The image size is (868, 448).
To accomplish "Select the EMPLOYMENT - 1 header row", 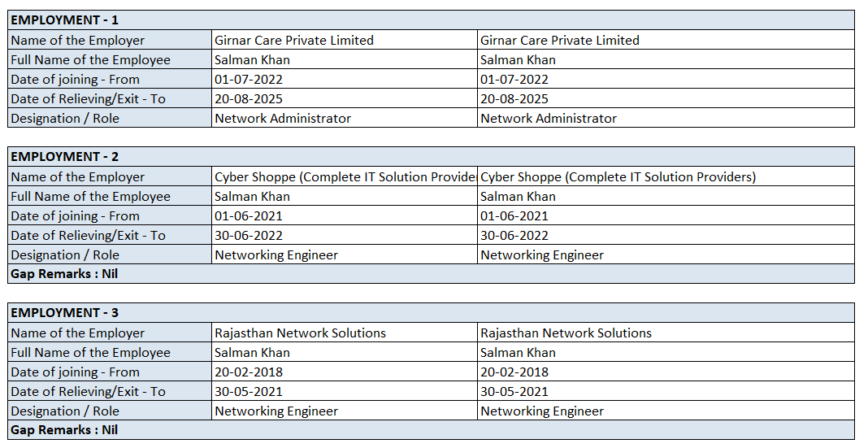I will point(64,20).
